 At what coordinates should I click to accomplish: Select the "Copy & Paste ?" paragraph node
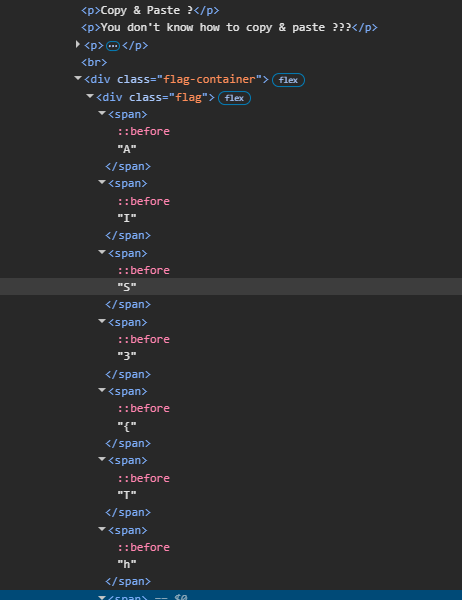coord(150,10)
